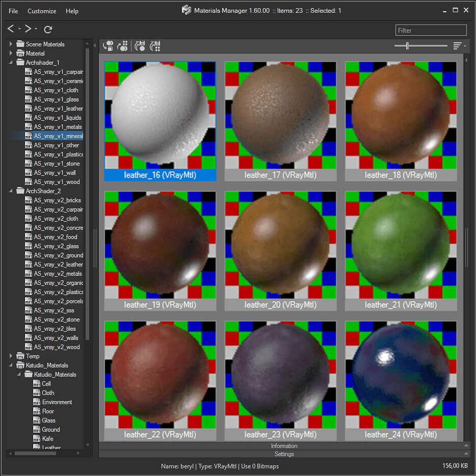Image resolution: width=476 pixels, height=476 pixels.
Task: Select the leather_16 material thumbnail
Action: [160, 121]
